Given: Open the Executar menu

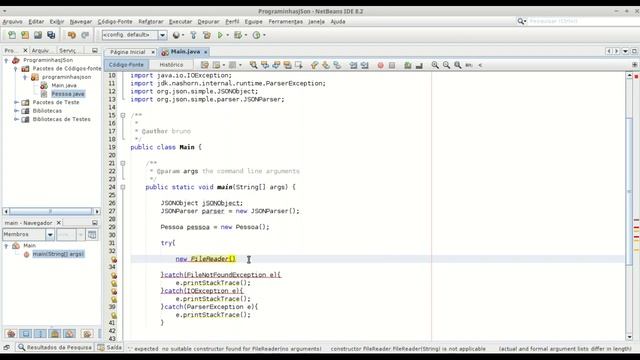Looking at the screenshot, I should click(180, 22).
